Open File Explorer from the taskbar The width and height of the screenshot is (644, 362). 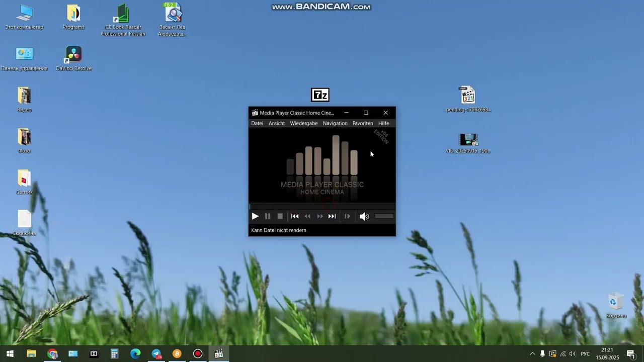[31, 354]
